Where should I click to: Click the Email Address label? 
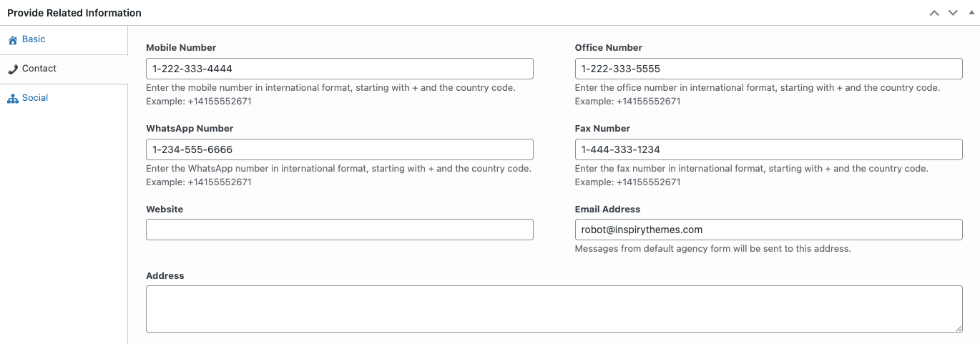(x=607, y=210)
